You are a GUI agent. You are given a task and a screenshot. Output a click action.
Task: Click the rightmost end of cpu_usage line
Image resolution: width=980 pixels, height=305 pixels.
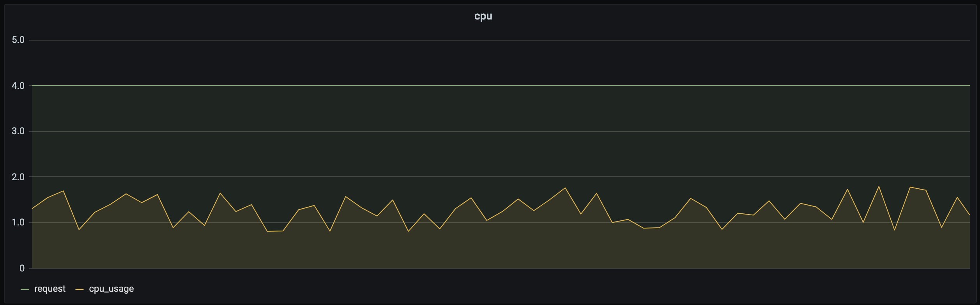coord(969,215)
